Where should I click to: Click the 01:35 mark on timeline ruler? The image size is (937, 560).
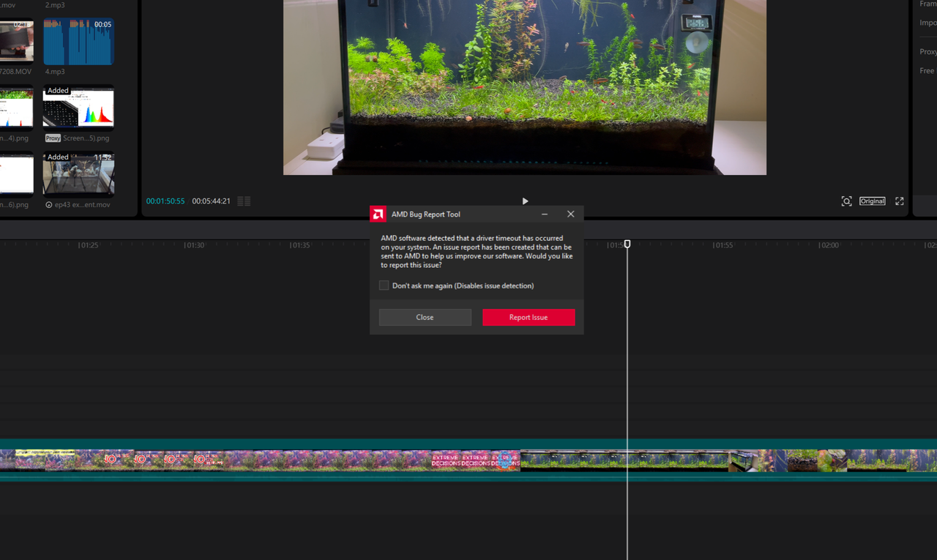(300, 245)
